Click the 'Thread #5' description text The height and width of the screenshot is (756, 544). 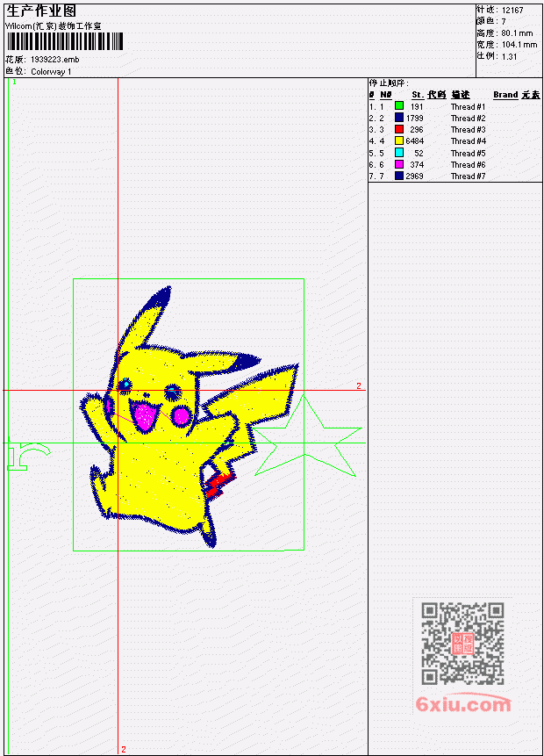pyautogui.click(x=468, y=154)
